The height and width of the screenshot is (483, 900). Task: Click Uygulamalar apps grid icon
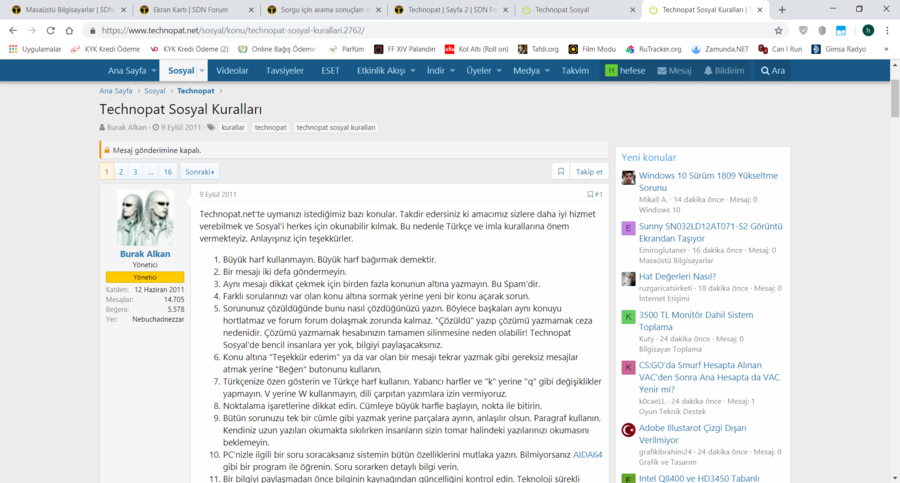pos(13,49)
